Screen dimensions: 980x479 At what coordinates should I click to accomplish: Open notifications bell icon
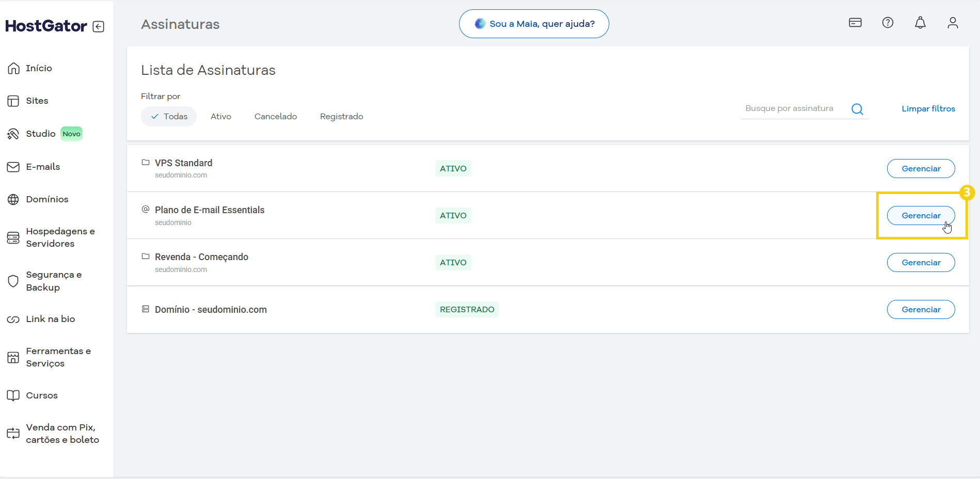pos(920,23)
